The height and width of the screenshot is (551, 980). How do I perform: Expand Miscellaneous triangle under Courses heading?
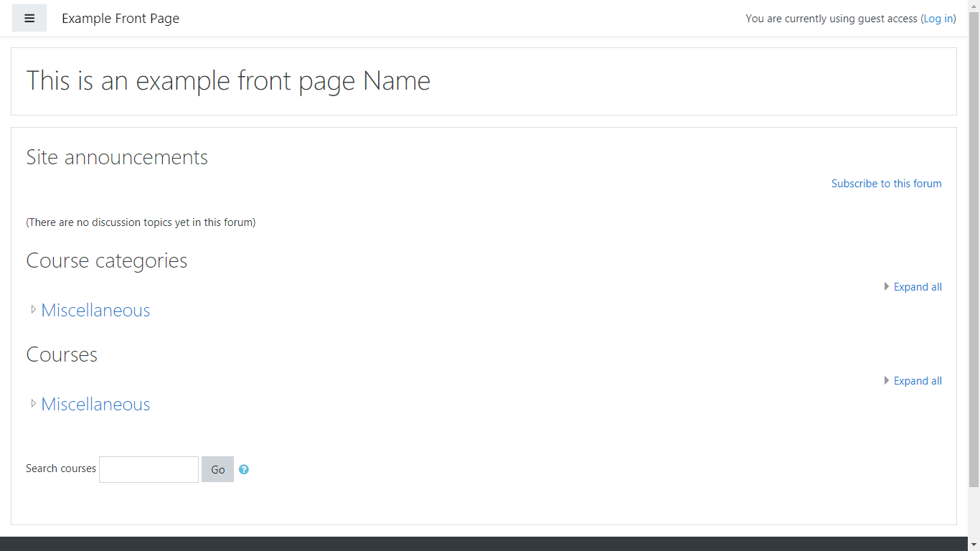click(33, 404)
